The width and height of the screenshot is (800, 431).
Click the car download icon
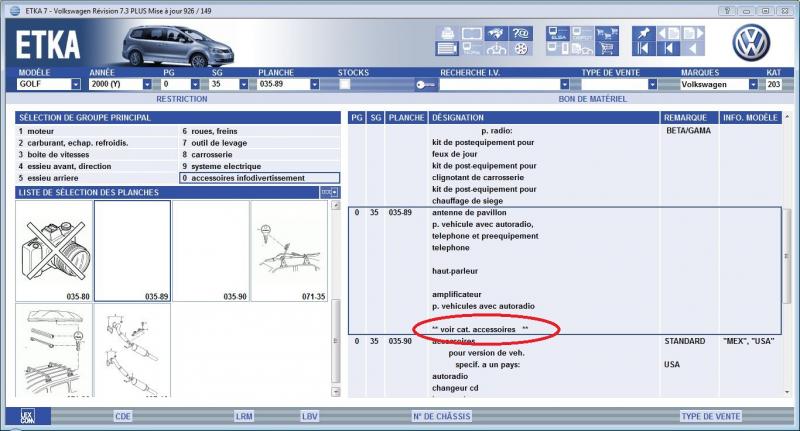496,48
